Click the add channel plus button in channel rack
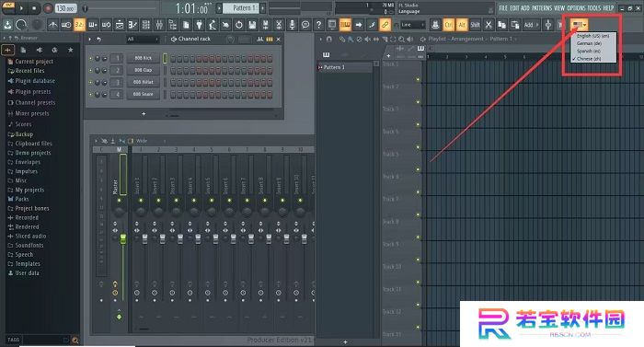The image size is (644, 347). click(144, 113)
